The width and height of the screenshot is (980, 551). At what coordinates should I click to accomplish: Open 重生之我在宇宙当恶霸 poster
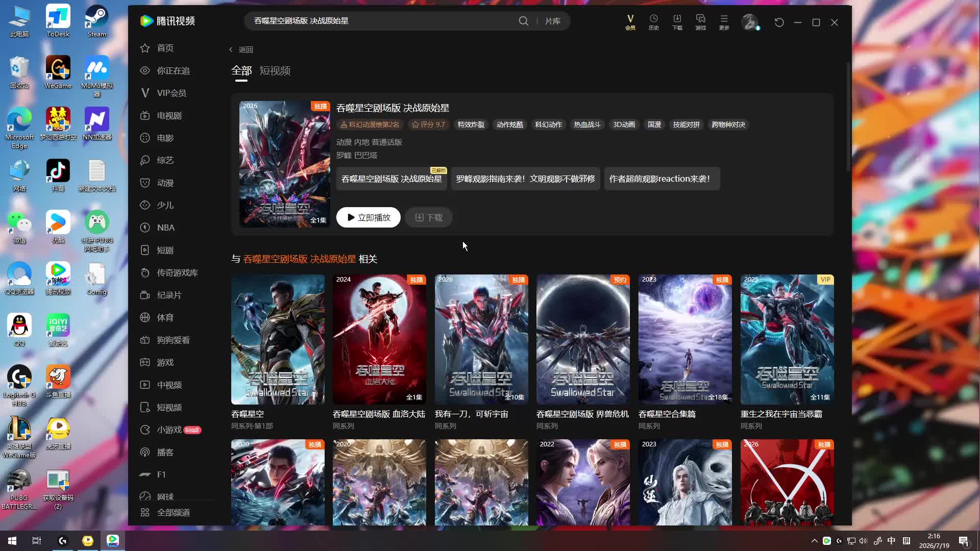(787, 339)
